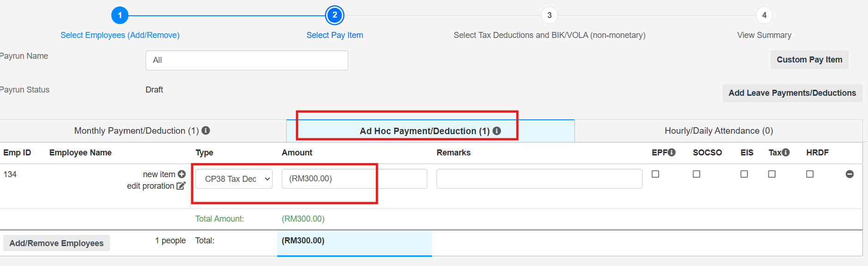Click info icon on Ad Hoc Payment/Deduction tab
Viewport: 868px width, 266px height.
[497, 131]
